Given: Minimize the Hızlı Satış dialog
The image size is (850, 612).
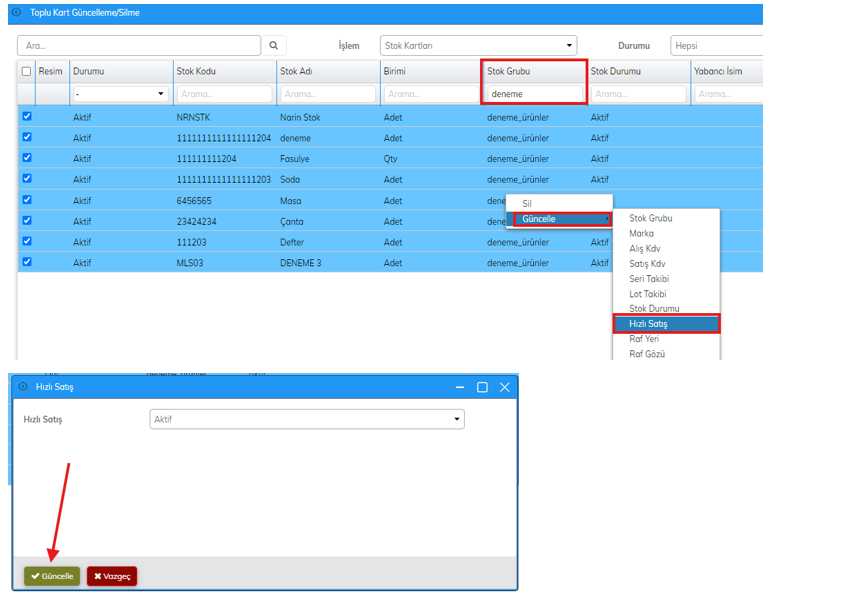Looking at the screenshot, I should coord(460,387).
